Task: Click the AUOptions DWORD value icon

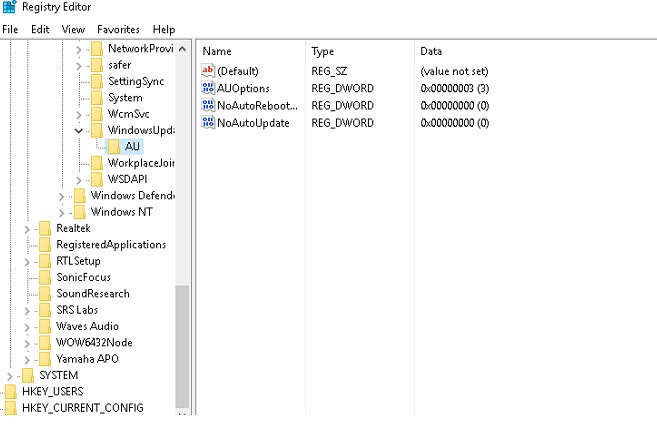Action: click(x=208, y=88)
